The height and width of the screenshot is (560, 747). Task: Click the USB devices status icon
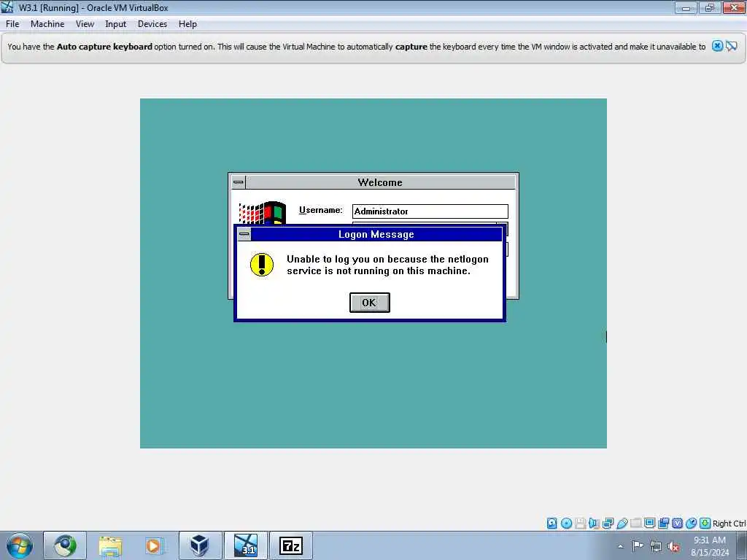pos(622,524)
